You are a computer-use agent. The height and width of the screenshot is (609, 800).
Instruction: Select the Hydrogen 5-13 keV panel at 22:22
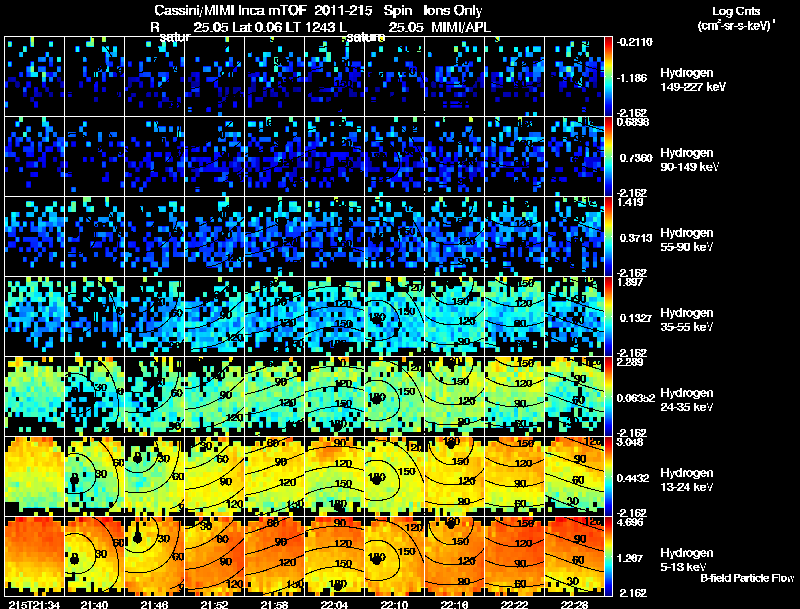tap(515, 557)
